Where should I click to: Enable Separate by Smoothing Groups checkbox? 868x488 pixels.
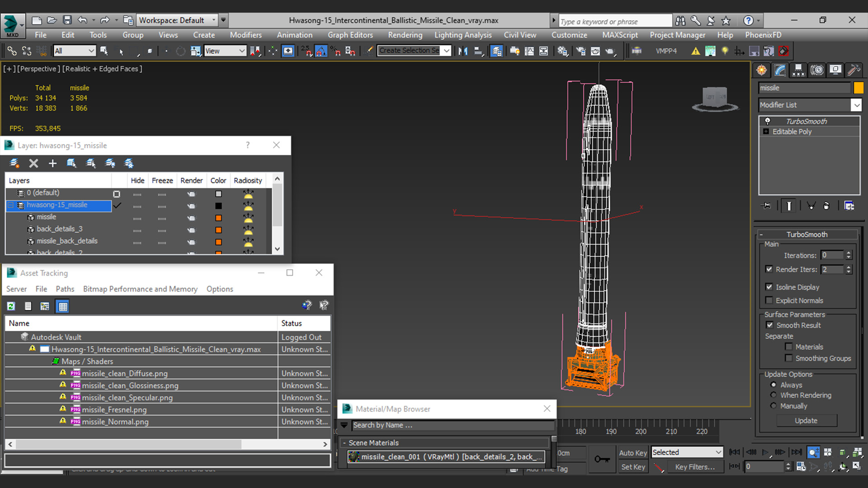789,358
